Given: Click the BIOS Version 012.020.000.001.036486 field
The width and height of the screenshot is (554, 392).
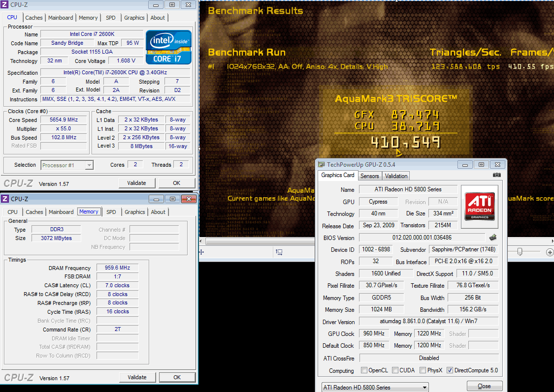Looking at the screenshot, I should (x=422, y=238).
